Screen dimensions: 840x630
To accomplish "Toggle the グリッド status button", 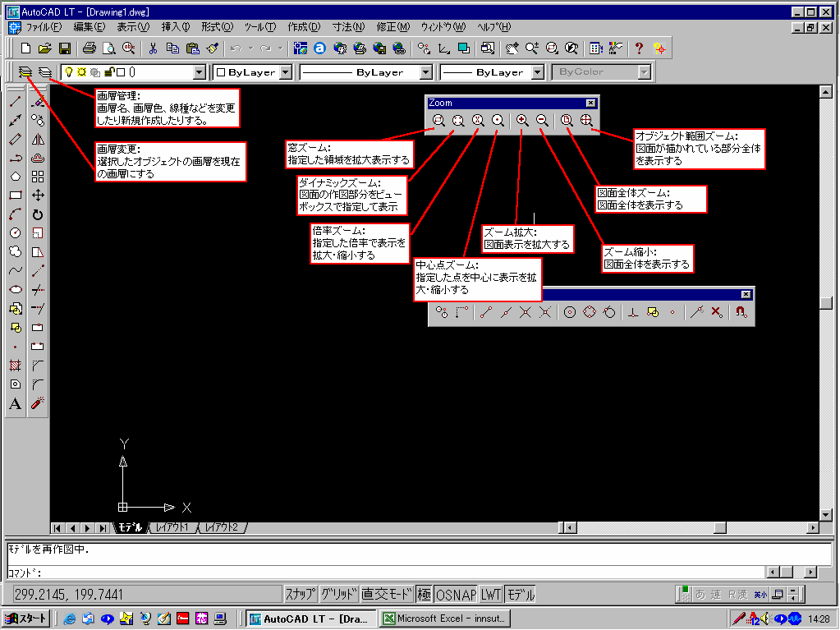I will coord(338,594).
